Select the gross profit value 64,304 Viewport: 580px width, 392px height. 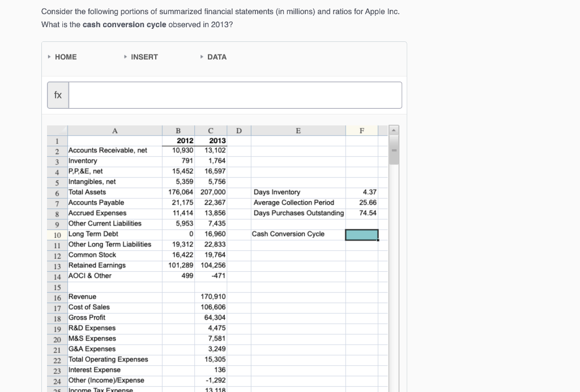pos(211,318)
